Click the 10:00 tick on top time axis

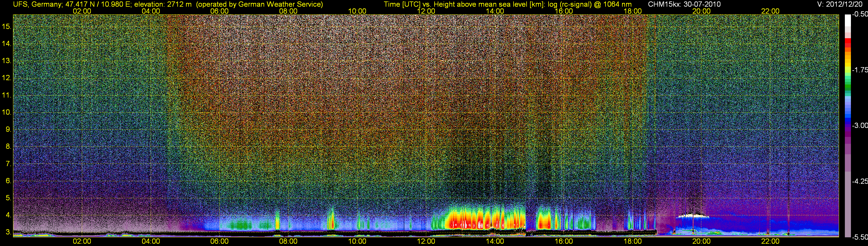357,11
